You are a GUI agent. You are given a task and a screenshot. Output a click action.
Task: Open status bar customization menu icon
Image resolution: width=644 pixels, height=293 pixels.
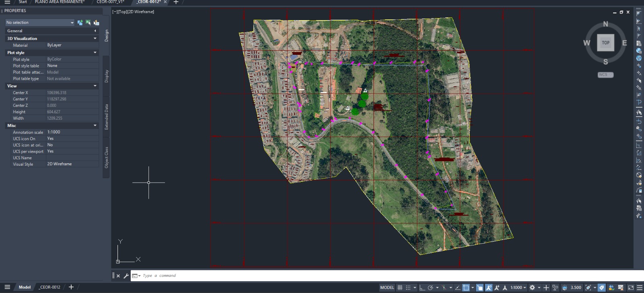coord(640,287)
